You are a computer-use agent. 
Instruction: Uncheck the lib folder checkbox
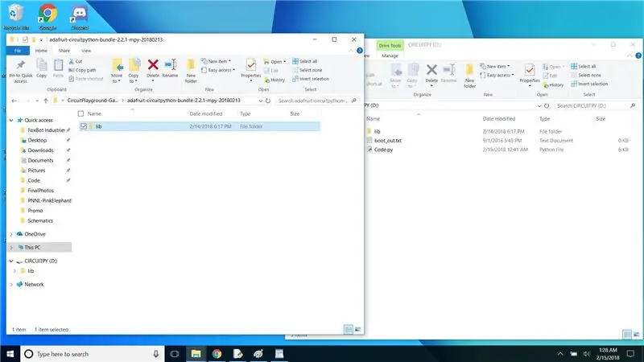pos(84,126)
